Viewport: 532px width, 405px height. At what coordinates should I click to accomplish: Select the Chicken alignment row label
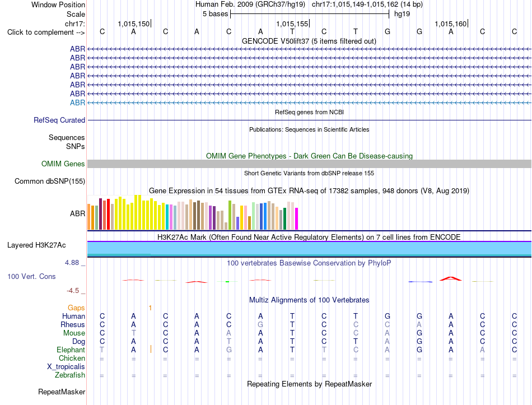tap(72, 358)
